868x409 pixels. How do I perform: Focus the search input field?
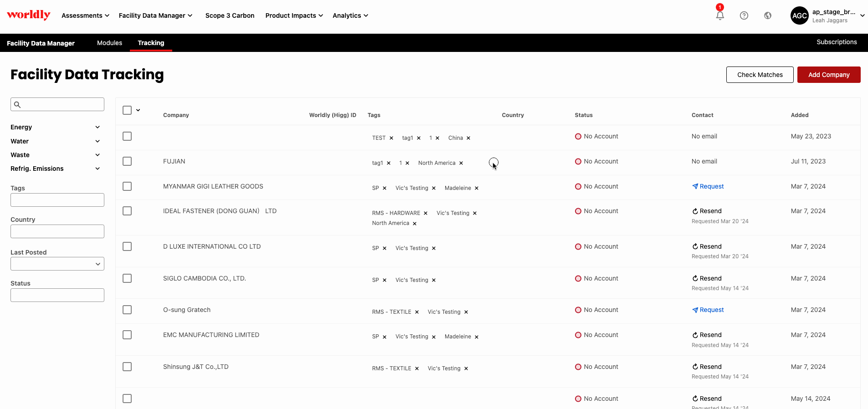[57, 104]
